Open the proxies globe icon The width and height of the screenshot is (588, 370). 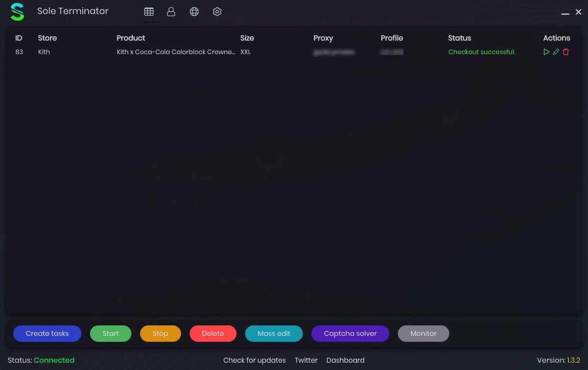pos(194,12)
